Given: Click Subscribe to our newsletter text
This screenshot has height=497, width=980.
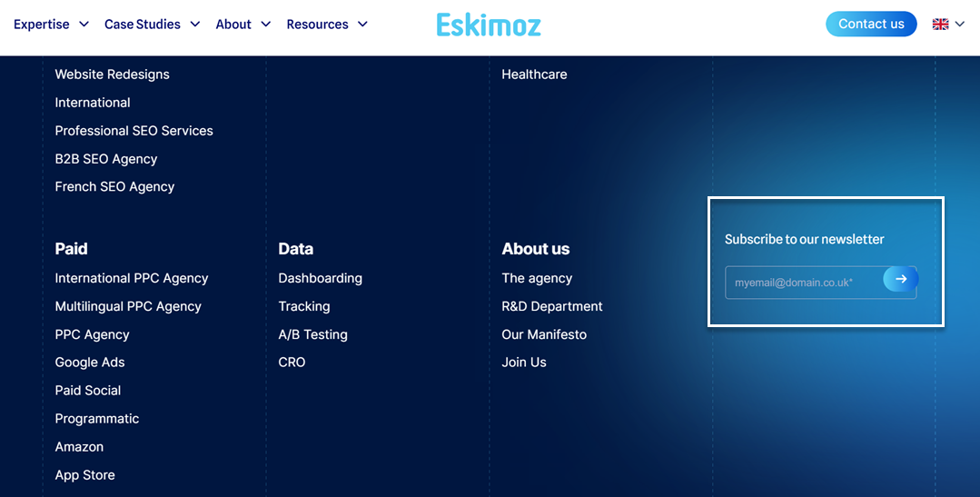Looking at the screenshot, I should point(805,240).
